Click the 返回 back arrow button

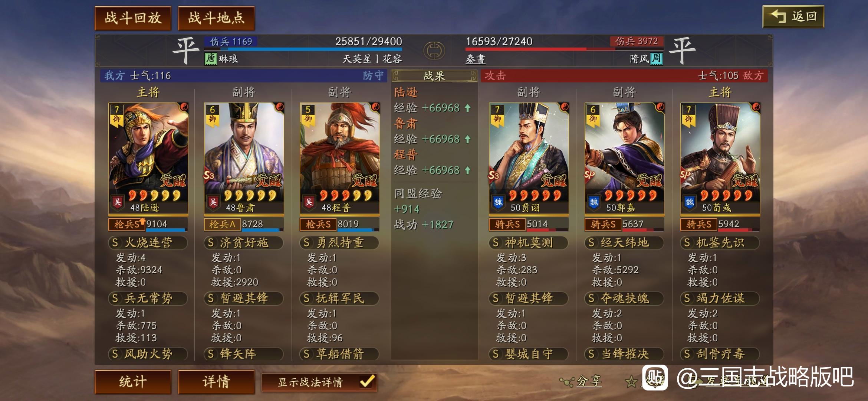pyautogui.click(x=793, y=17)
